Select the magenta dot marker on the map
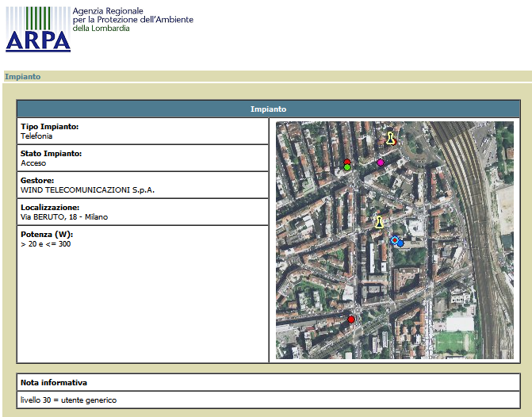532x417 pixels. [381, 163]
